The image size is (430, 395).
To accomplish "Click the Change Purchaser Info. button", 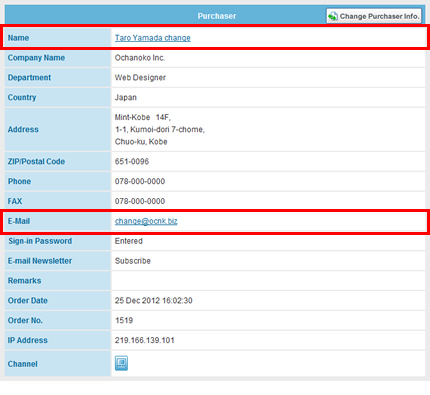I will (374, 16).
